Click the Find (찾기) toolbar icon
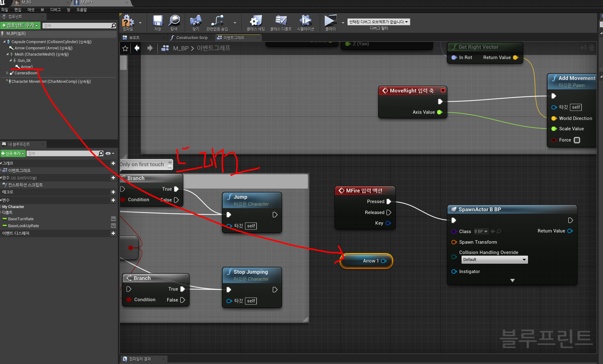 196,23
